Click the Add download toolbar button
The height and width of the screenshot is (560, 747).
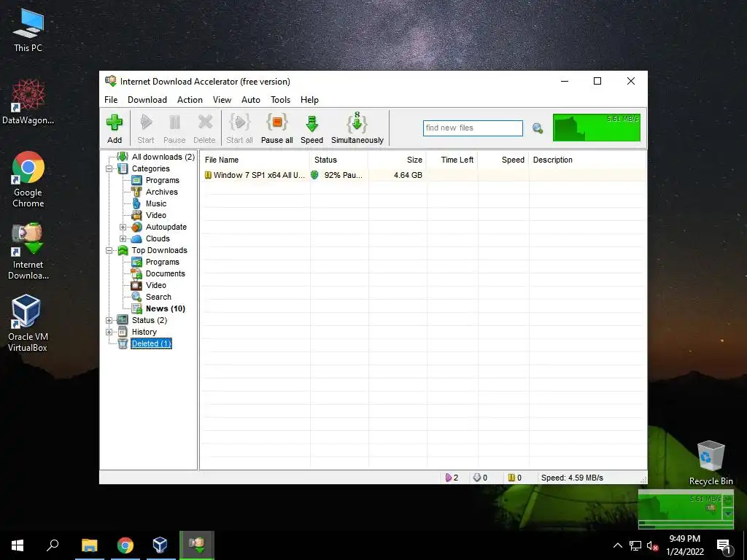pyautogui.click(x=115, y=128)
